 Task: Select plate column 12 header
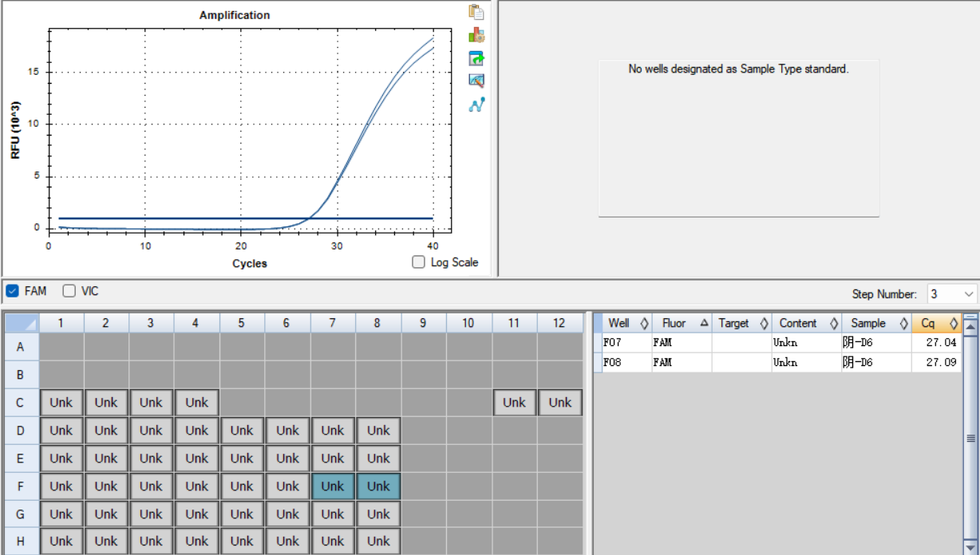[559, 323]
